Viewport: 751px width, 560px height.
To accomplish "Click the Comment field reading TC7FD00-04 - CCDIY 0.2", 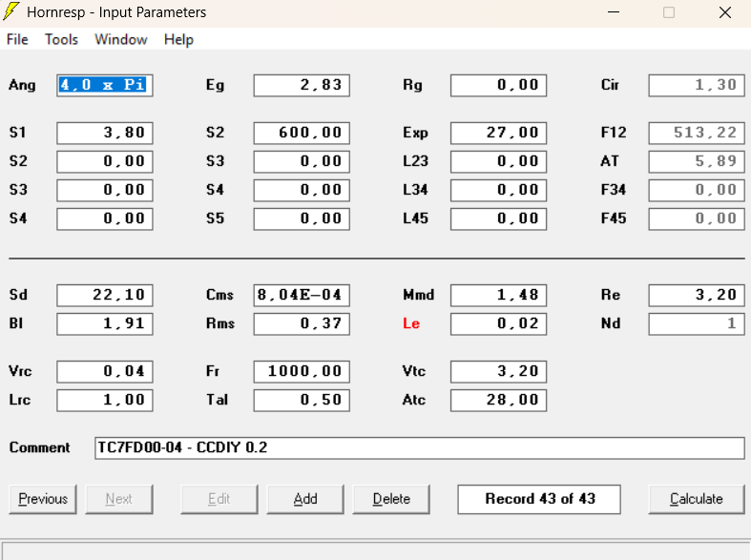I will point(420,448).
